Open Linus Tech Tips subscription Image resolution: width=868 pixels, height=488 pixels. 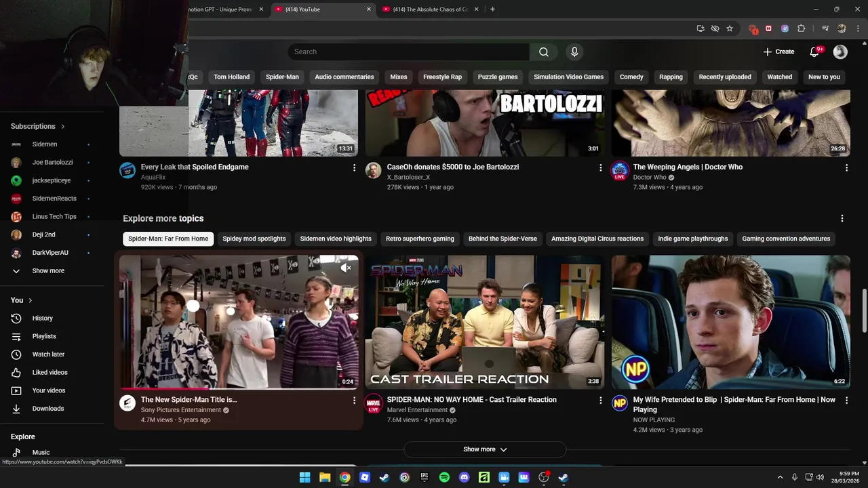(x=53, y=217)
